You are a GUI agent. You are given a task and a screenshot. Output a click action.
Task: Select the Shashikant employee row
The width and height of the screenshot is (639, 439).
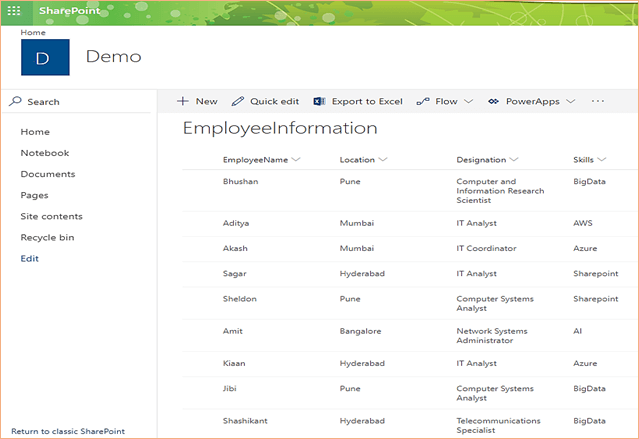coord(410,424)
